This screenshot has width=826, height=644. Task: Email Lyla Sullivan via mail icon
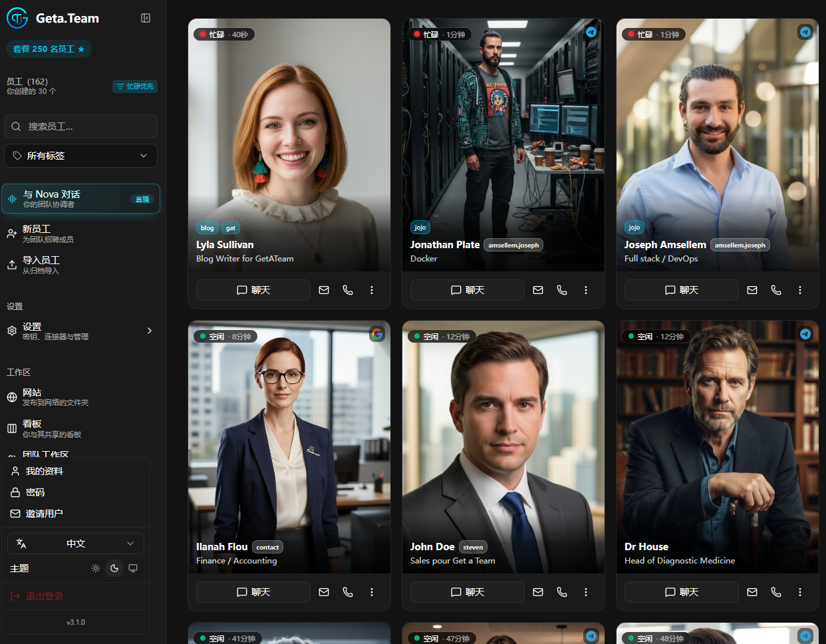click(x=324, y=290)
